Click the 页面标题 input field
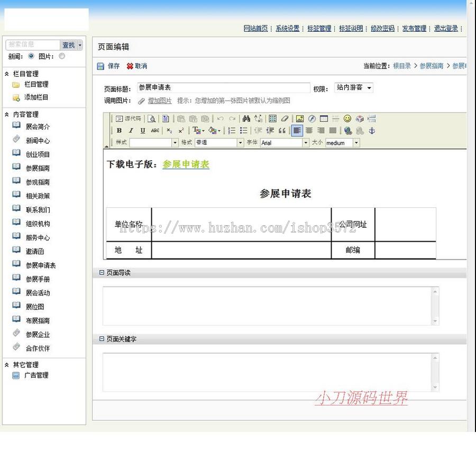The height and width of the screenshot is (453, 476). [224, 88]
